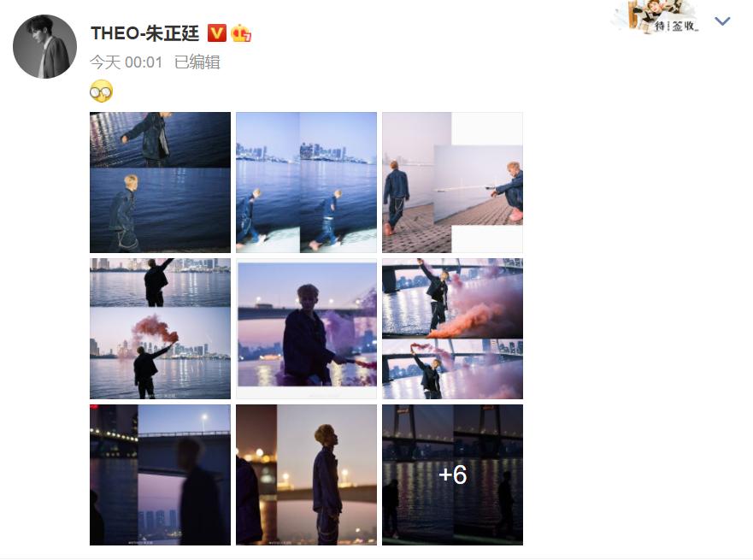Open the THEO-朱正廷 username link
Viewport: 753px width, 560px height.
point(144,33)
